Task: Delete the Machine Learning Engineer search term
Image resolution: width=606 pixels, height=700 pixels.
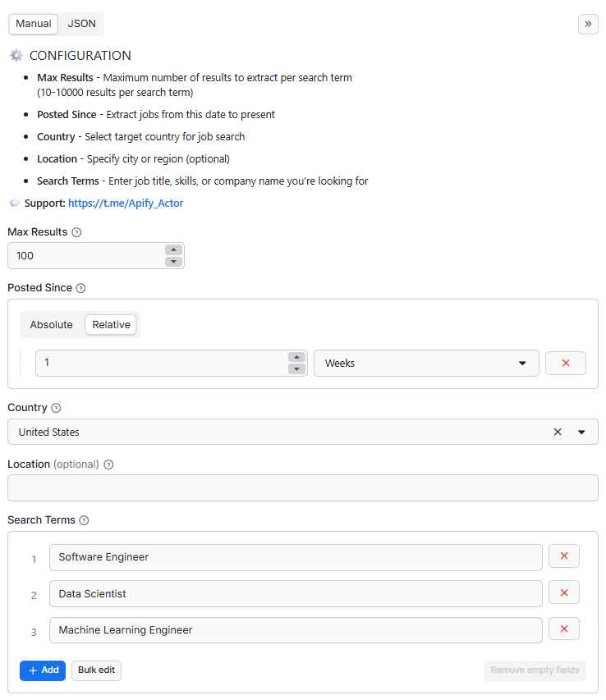Action: click(x=563, y=628)
